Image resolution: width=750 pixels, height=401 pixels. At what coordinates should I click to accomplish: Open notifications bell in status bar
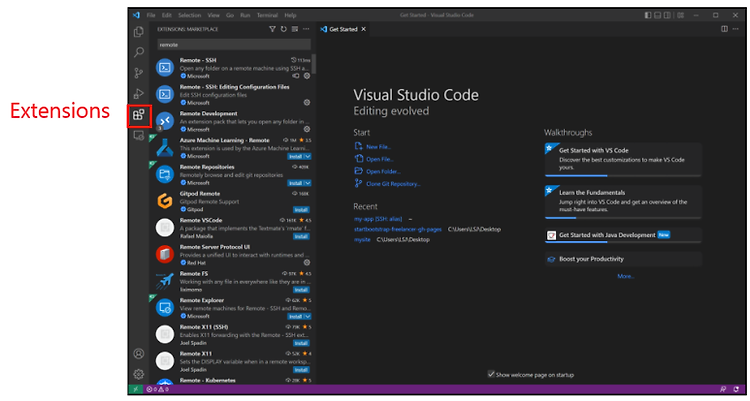coord(736,389)
